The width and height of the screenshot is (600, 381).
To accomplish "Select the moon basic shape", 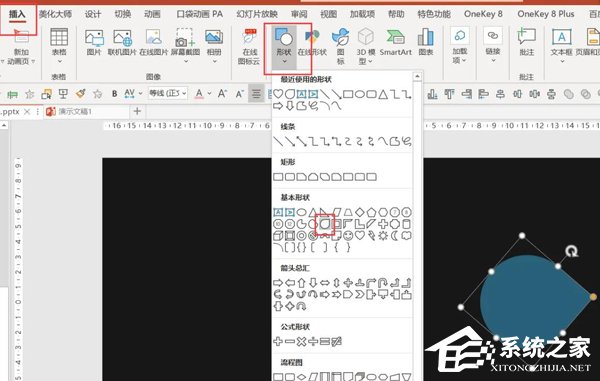I will click(x=395, y=236).
